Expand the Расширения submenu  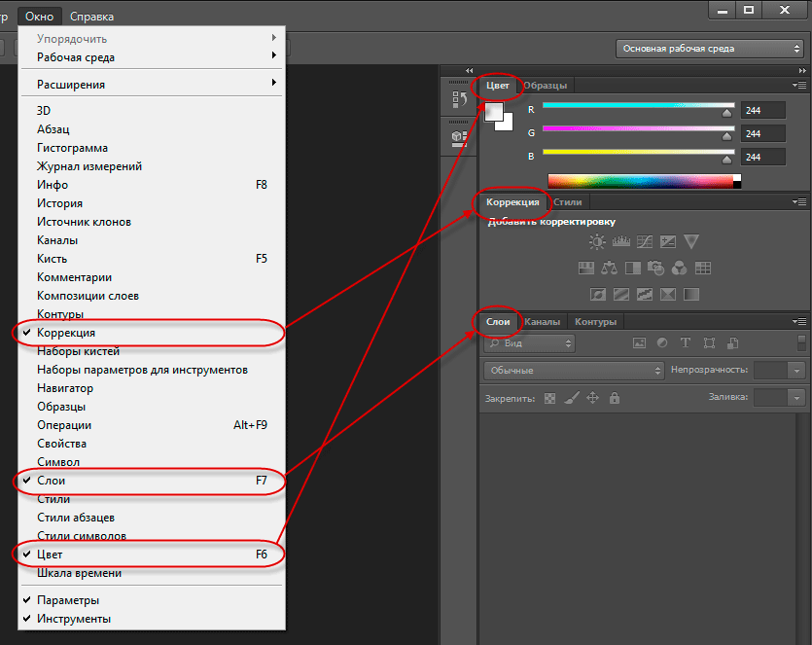[x=153, y=84]
